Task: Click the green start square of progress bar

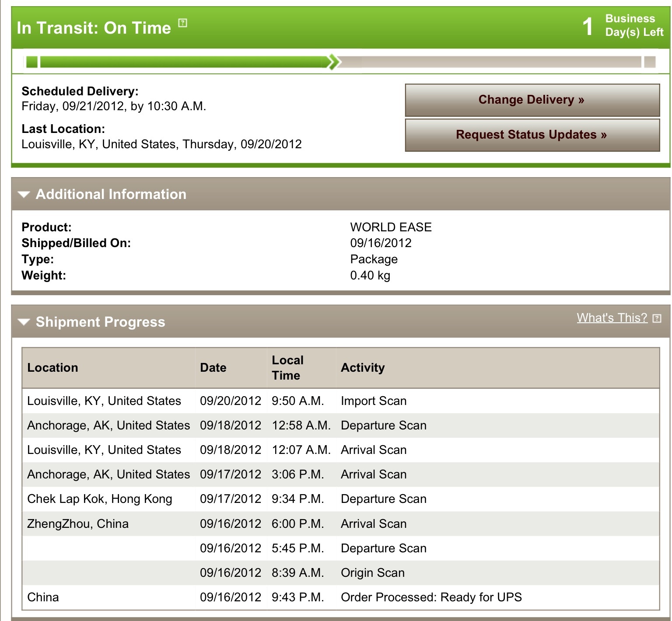Action: [x=32, y=62]
